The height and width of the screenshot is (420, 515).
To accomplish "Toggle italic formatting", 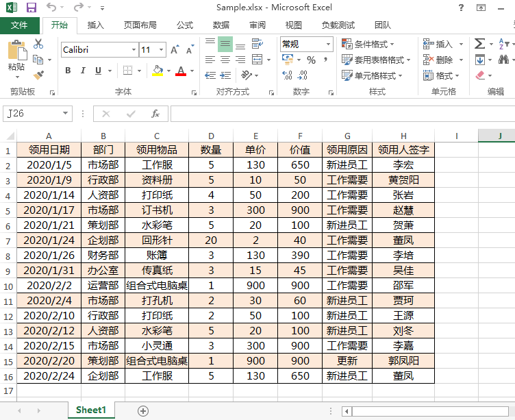I will pyautogui.click(x=83, y=71).
